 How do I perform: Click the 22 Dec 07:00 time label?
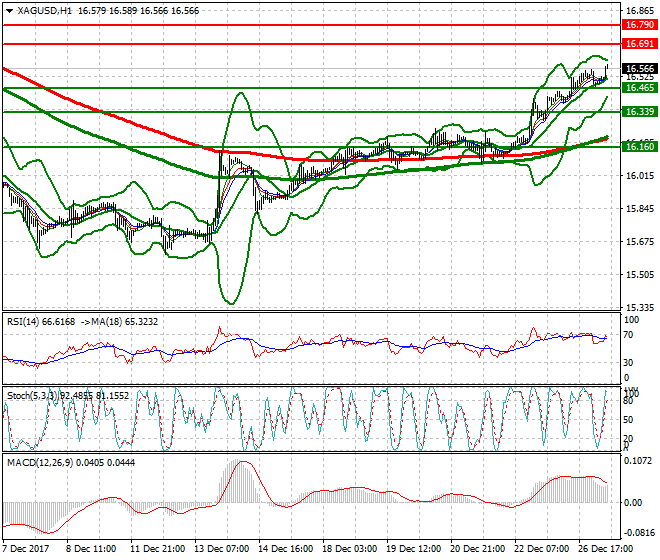click(x=541, y=549)
